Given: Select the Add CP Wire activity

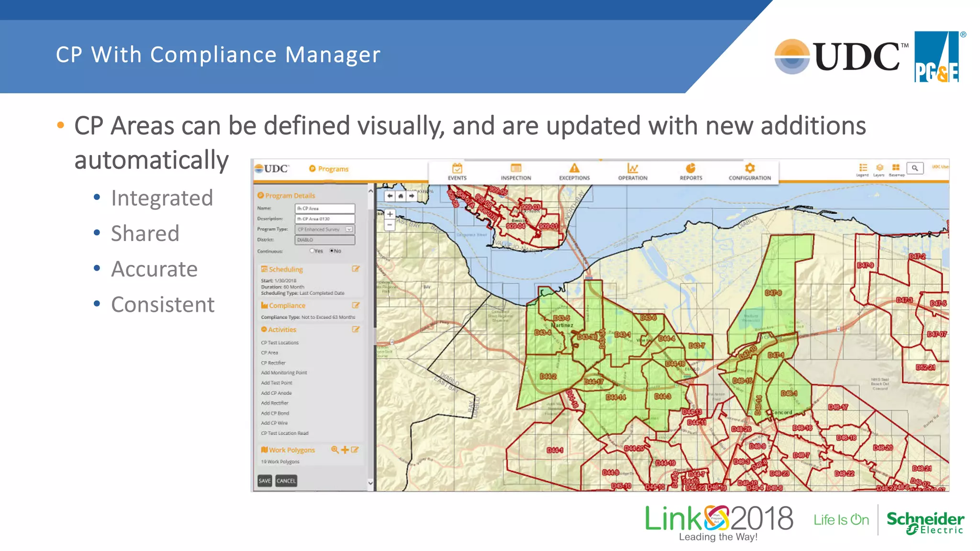Looking at the screenshot, I should click(x=274, y=423).
